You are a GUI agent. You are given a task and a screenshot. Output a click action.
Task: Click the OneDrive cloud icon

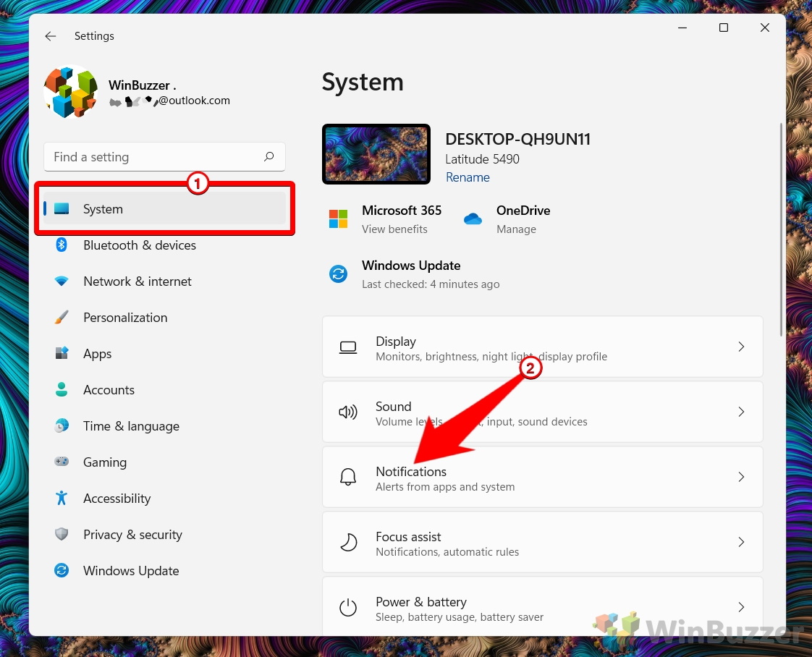point(473,219)
